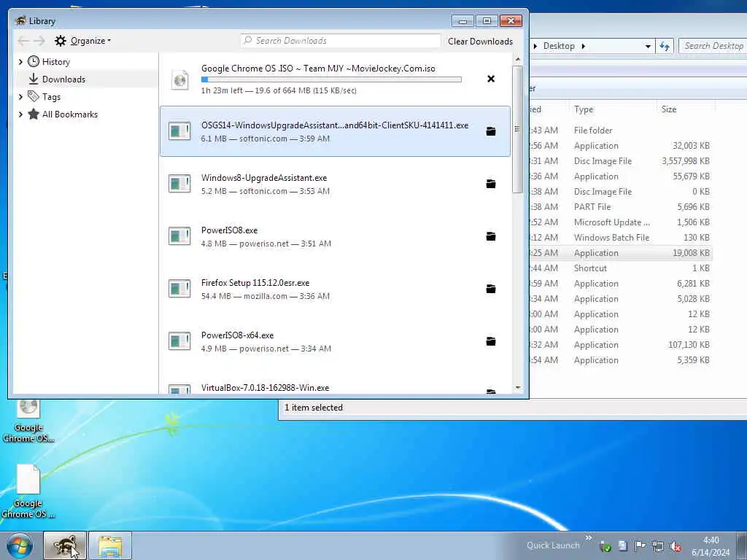Click the Quick Launch label on taskbar

coord(553,545)
